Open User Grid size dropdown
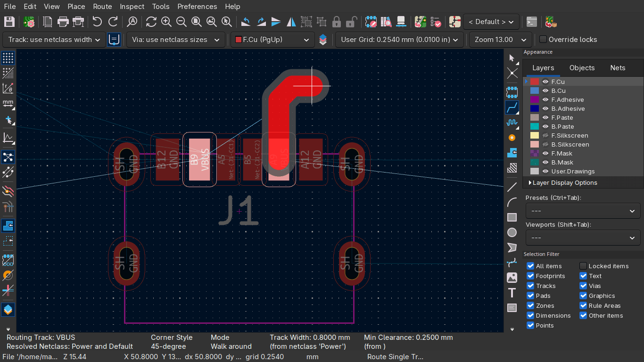The image size is (644, 362). (x=399, y=40)
